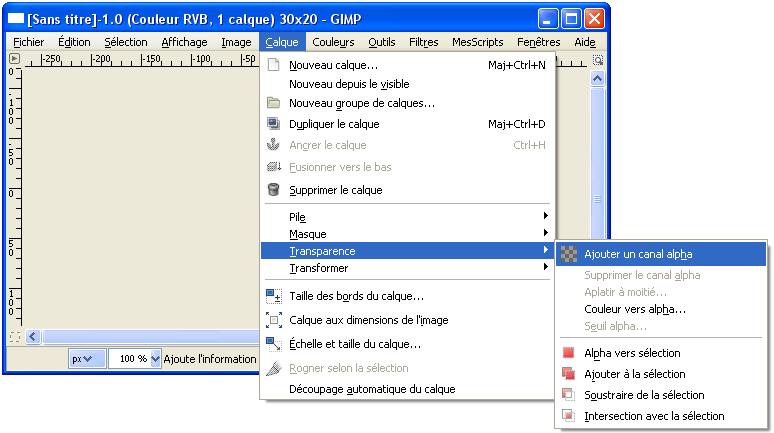Open the Image menu
The image size is (774, 433).
236,42
